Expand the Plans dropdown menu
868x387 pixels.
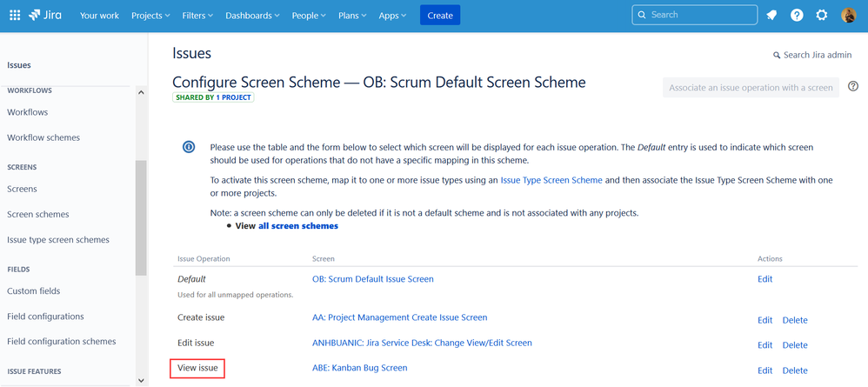352,16
